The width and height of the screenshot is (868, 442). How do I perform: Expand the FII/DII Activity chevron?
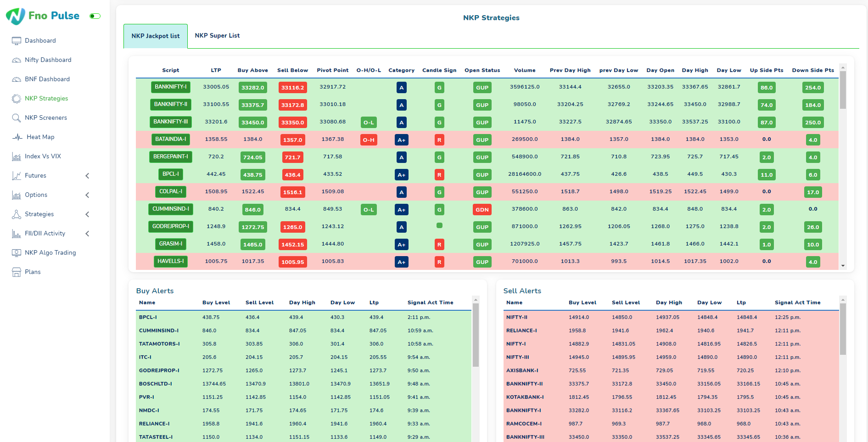pos(87,234)
